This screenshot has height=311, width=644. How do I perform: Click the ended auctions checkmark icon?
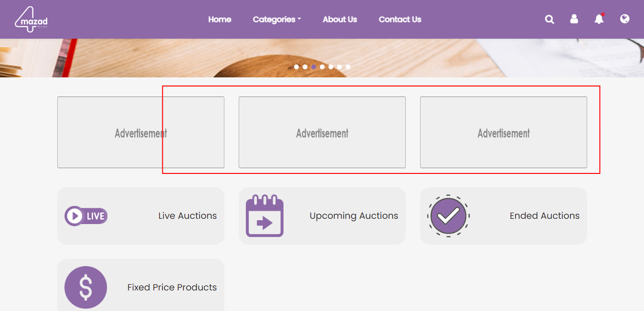coord(448,216)
